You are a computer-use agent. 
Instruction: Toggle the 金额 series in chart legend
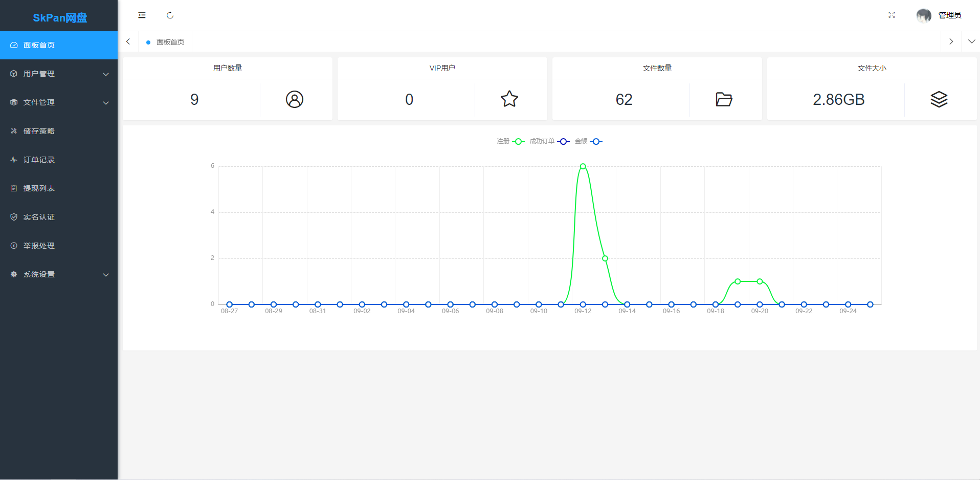pos(588,141)
